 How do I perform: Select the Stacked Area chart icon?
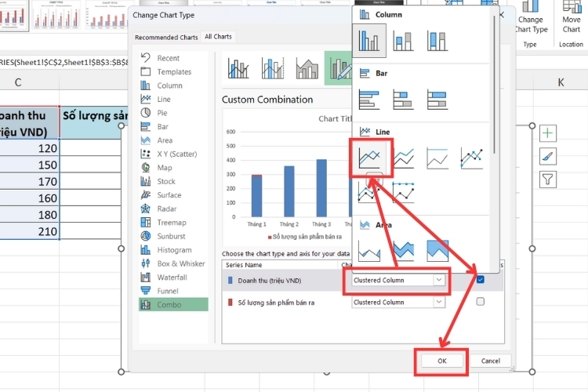click(x=404, y=251)
